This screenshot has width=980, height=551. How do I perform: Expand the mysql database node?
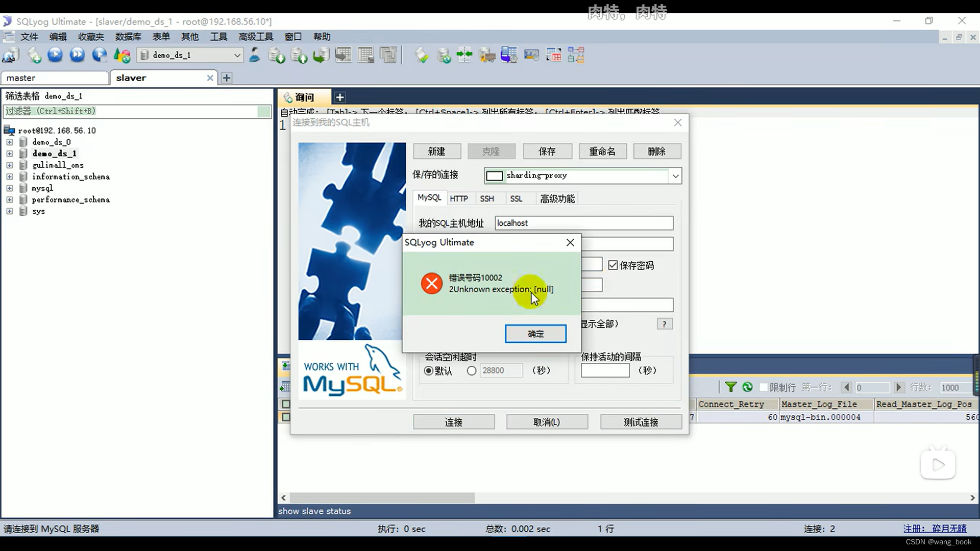tap(10, 188)
